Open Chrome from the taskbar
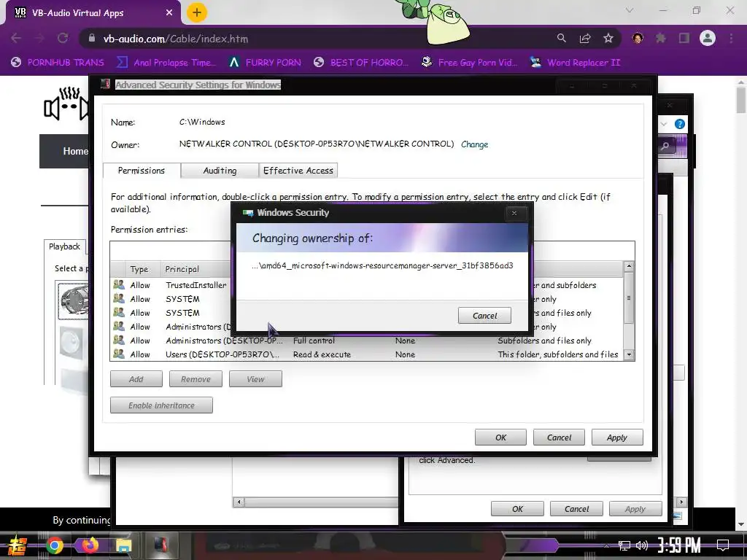 (x=55, y=545)
